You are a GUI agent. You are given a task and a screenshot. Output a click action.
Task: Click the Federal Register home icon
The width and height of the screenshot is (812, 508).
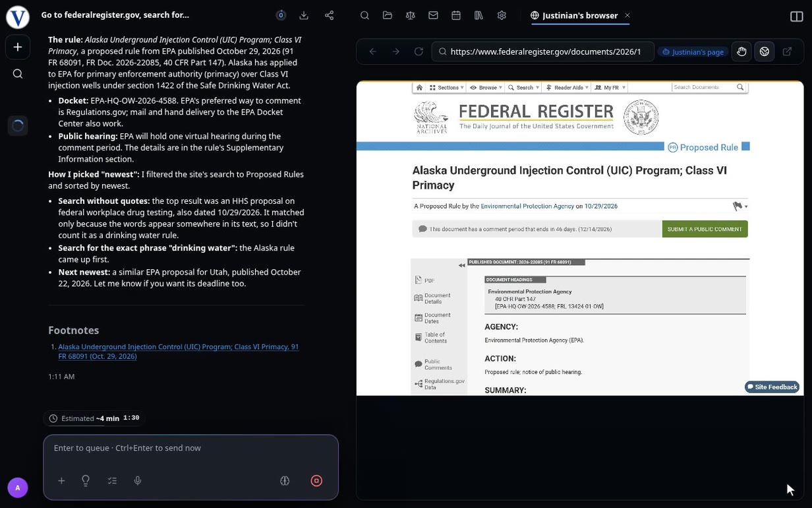tap(418, 87)
